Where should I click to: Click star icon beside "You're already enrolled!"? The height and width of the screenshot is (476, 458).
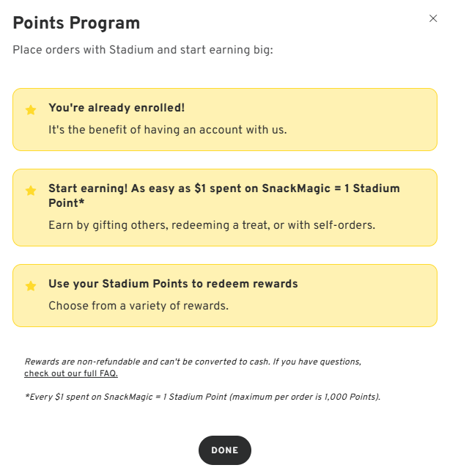click(31, 110)
